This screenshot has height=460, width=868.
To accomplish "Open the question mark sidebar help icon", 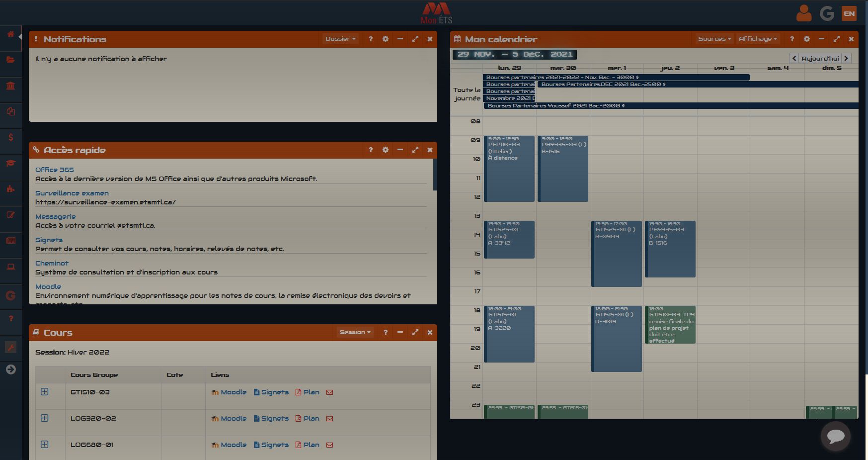I will pyautogui.click(x=10, y=319).
